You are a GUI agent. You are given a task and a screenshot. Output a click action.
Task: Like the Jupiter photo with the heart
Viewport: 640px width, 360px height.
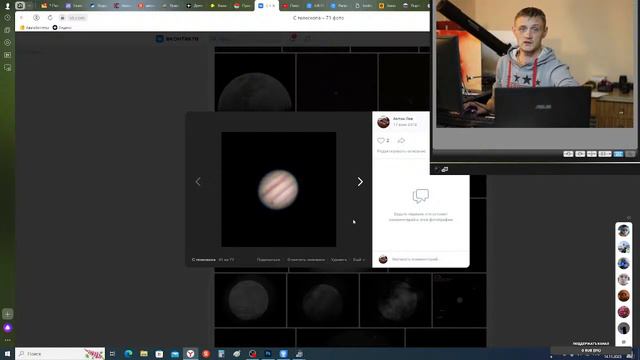pos(381,140)
